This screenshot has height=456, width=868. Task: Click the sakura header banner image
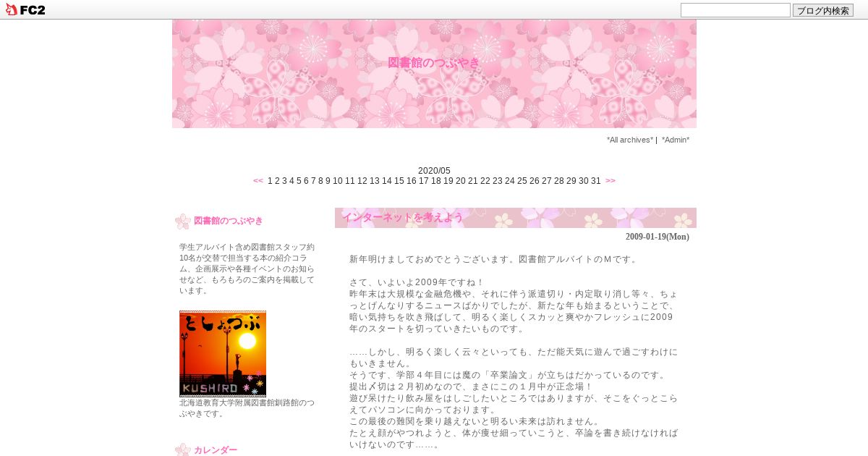pos(434,74)
